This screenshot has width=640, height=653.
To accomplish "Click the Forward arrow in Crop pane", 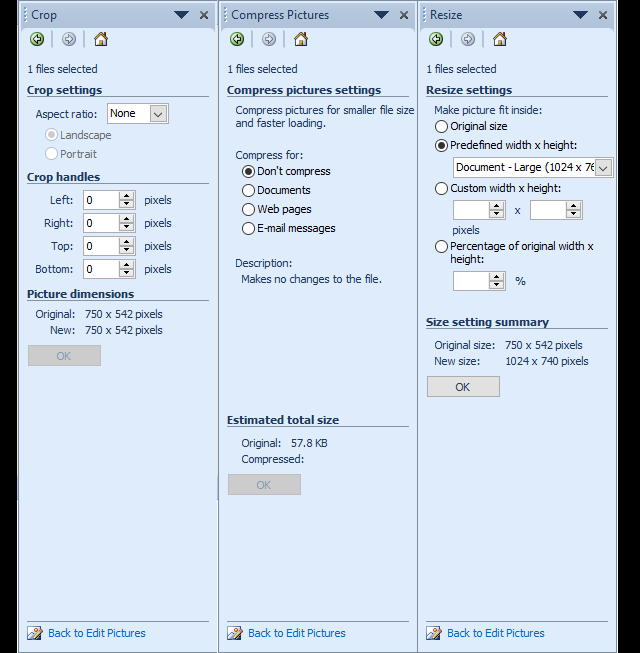I will 69,40.
